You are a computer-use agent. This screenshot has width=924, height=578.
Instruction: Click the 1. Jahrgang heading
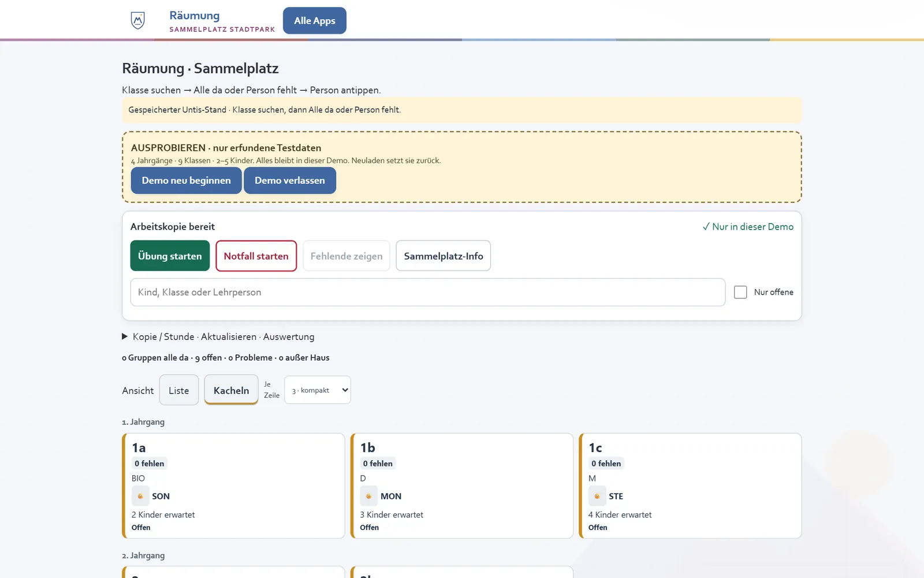pyautogui.click(x=143, y=422)
